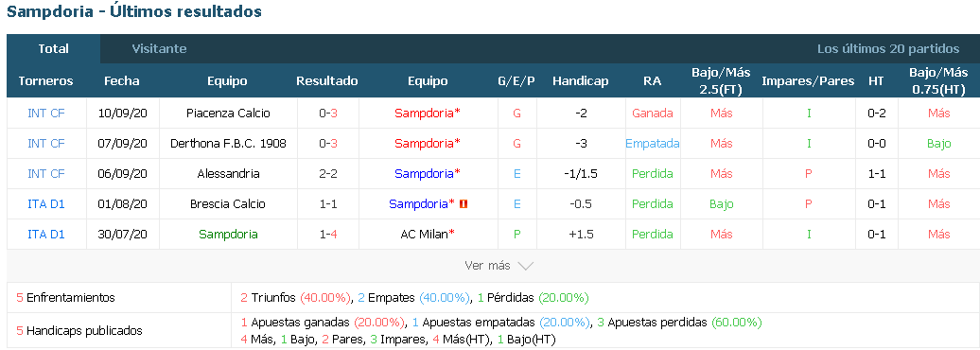The height and width of the screenshot is (350, 980).
Task: Expand the Ver más chevron arrow
Action: 526,266
